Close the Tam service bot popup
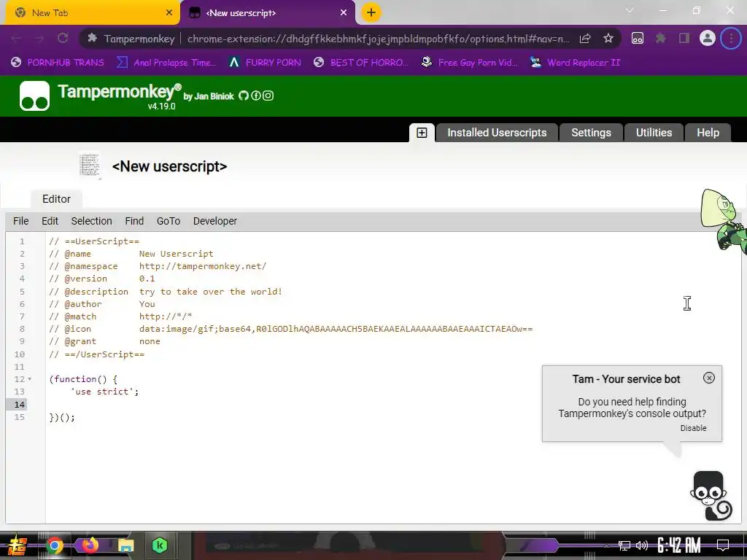 point(709,378)
